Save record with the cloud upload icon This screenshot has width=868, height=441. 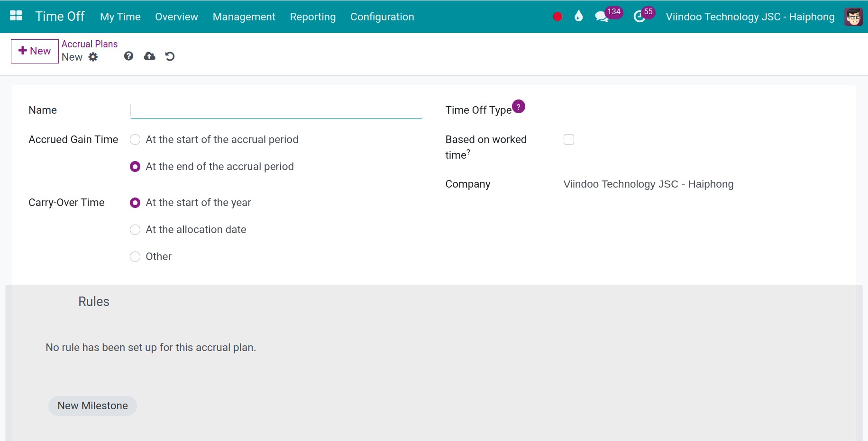(x=149, y=56)
